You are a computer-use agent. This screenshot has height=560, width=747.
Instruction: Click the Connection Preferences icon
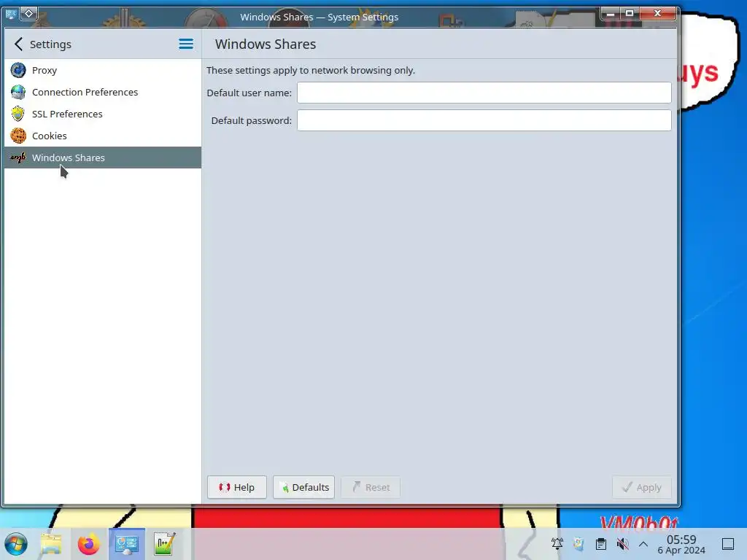(18, 92)
